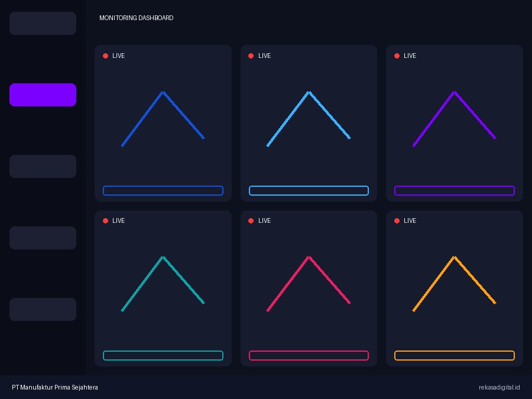This screenshot has height=399, width=532.
Task: Select the purple highlighted sidebar item
Action: tap(43, 95)
